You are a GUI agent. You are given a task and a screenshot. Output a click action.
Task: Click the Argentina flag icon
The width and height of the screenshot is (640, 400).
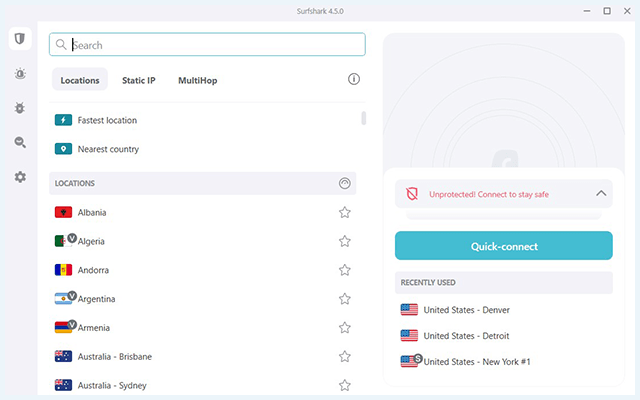[63, 299]
